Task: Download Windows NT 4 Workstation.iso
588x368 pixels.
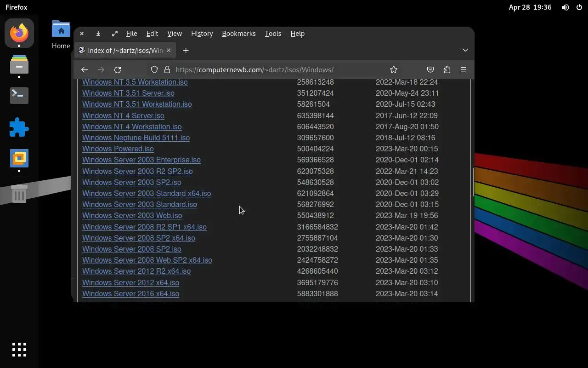Action: tap(132, 127)
